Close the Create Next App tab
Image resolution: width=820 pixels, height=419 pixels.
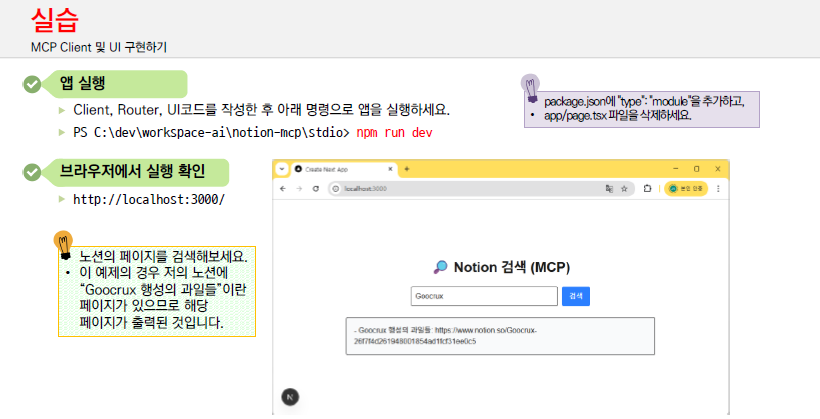click(390, 169)
